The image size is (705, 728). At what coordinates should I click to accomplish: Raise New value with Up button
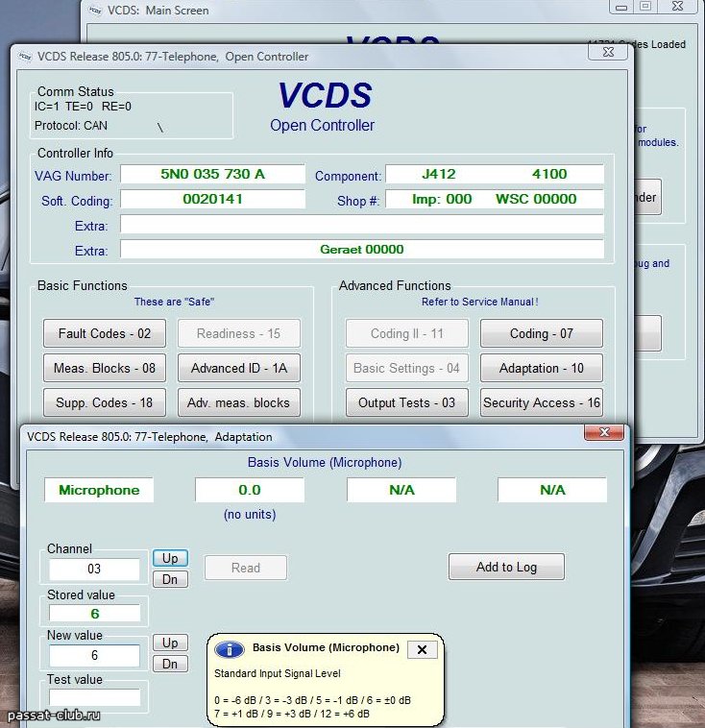(170, 643)
